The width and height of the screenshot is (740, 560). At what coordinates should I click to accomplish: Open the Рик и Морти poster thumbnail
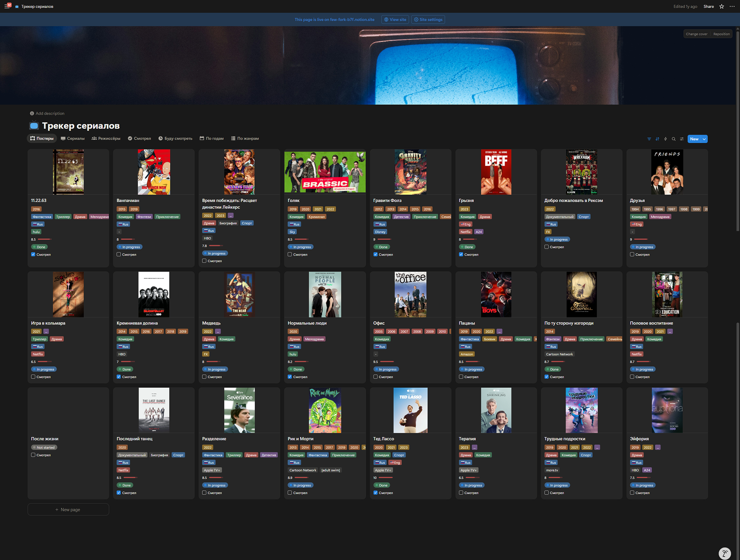[x=325, y=411]
